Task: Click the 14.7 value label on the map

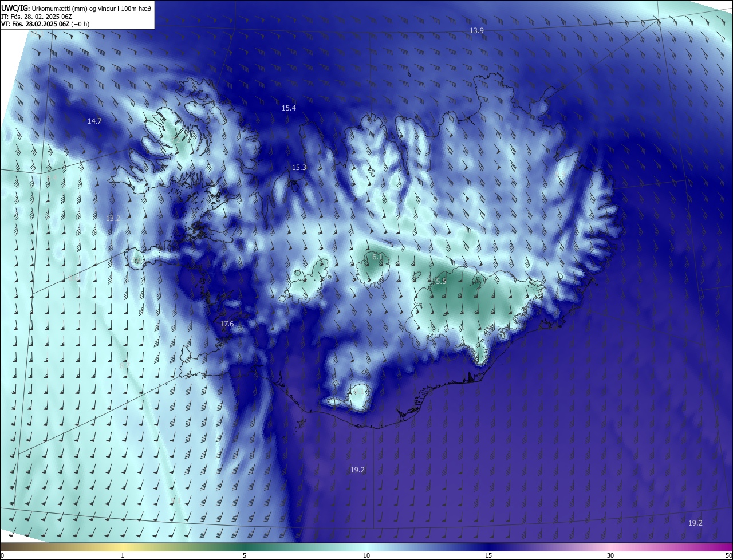Action: [94, 121]
